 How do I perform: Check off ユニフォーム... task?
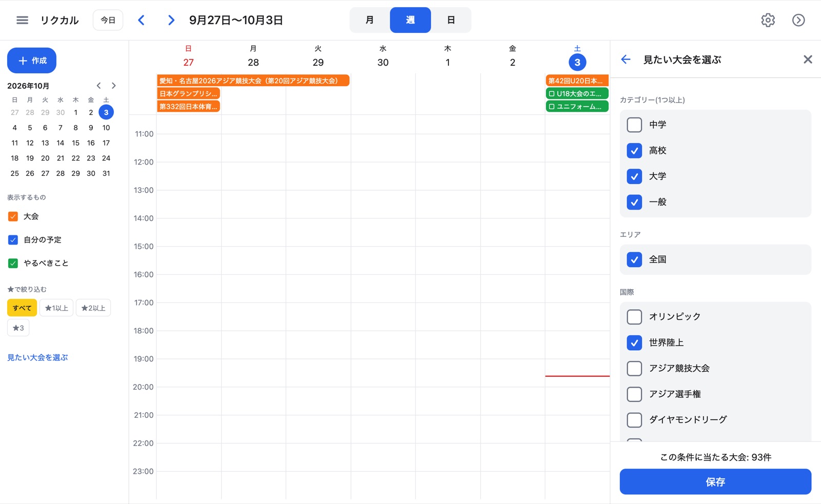[x=552, y=107]
